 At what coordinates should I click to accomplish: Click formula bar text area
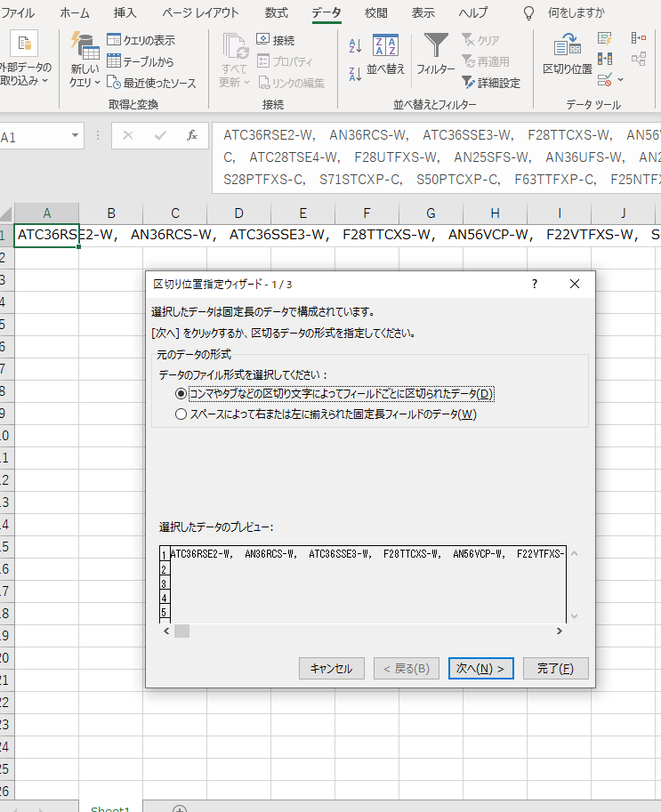click(x=437, y=157)
